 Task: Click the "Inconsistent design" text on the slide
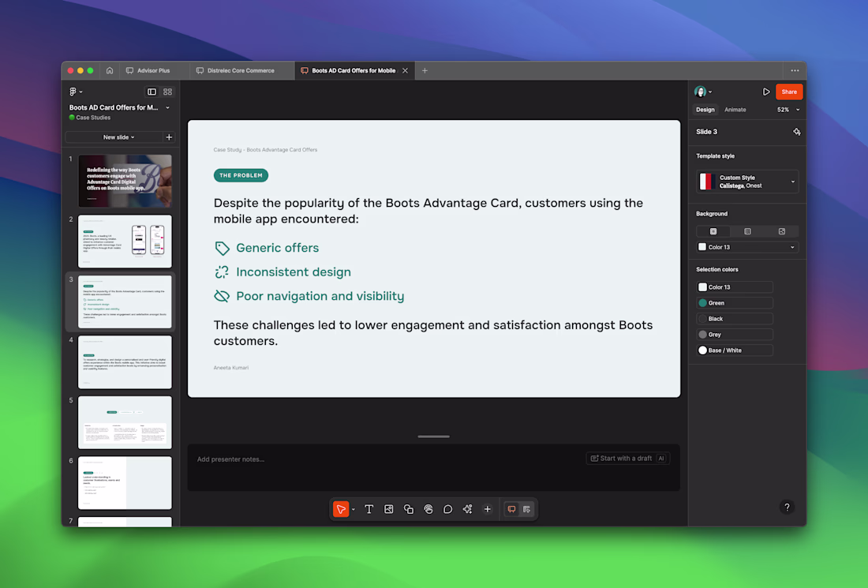point(294,272)
